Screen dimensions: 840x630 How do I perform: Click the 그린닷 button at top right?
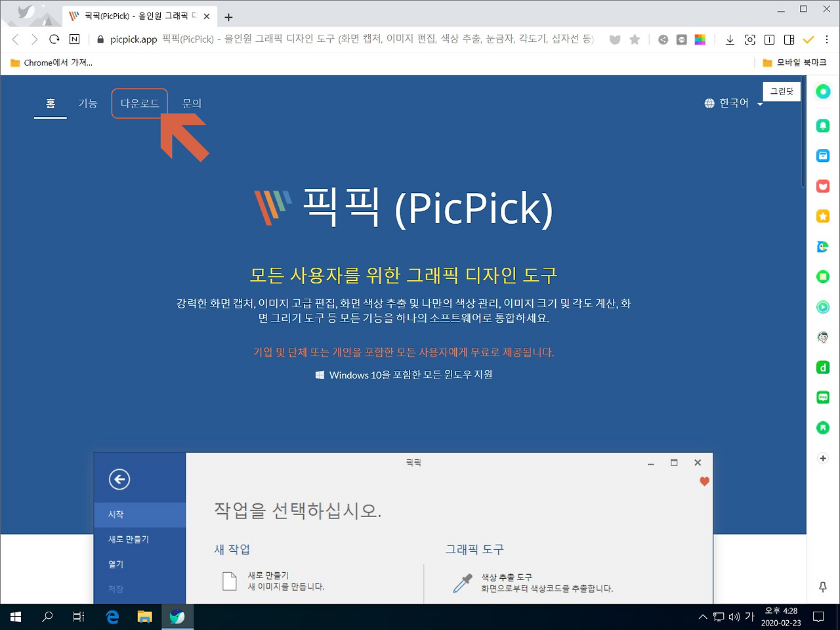tap(781, 91)
